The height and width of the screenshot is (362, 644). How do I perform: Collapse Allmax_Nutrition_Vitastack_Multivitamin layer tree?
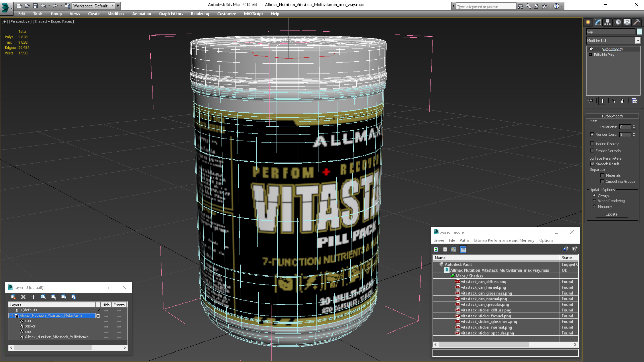click(x=11, y=316)
